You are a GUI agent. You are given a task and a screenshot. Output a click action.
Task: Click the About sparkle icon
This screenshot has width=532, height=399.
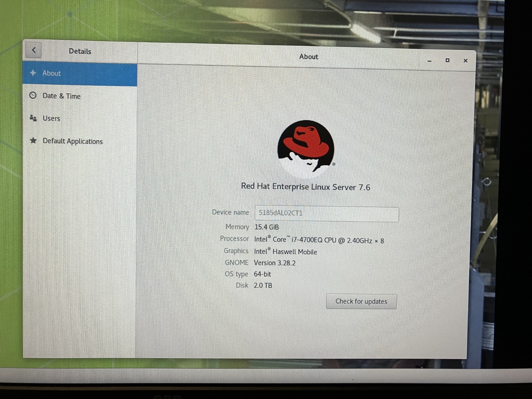coord(33,73)
